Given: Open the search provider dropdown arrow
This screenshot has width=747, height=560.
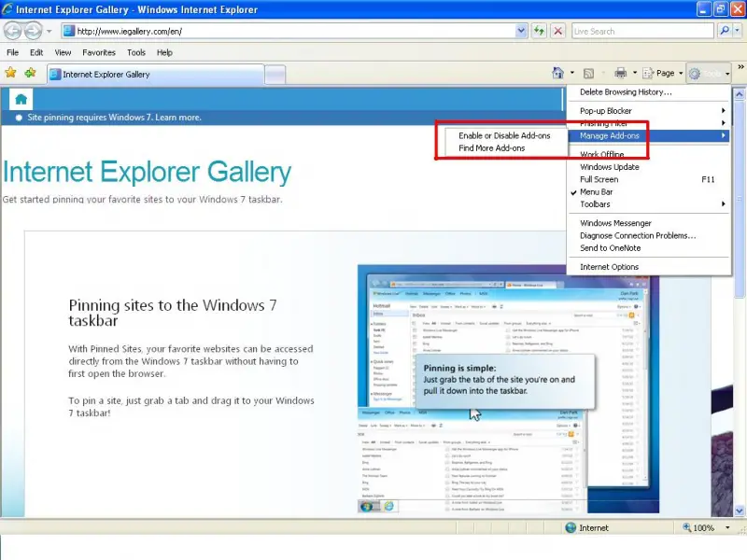Looking at the screenshot, I should pyautogui.click(x=737, y=31).
